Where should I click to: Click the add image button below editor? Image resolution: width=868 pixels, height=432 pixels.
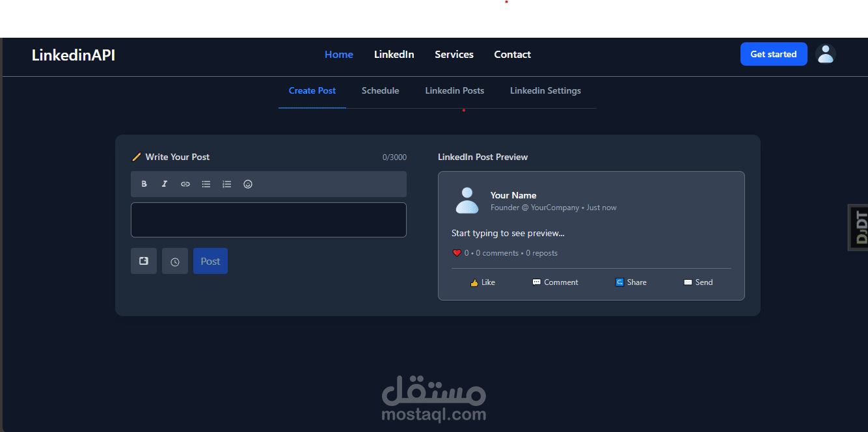click(x=144, y=261)
